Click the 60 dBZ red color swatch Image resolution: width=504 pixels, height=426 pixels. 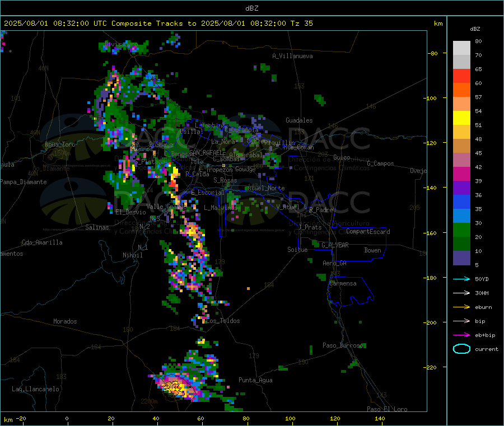click(461, 76)
